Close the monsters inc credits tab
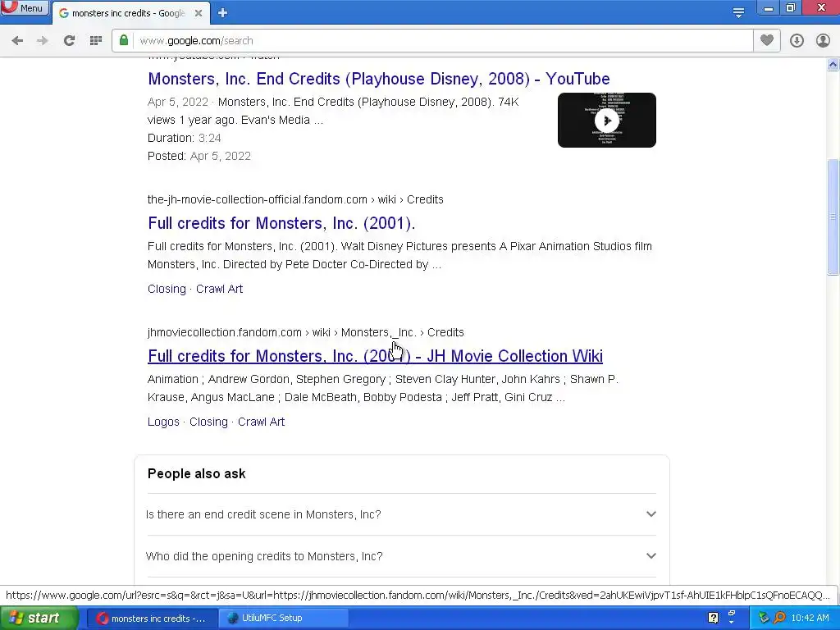 point(199,13)
